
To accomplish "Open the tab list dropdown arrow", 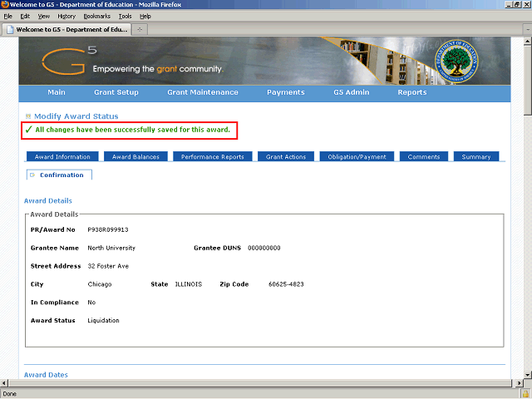I will pos(528,30).
